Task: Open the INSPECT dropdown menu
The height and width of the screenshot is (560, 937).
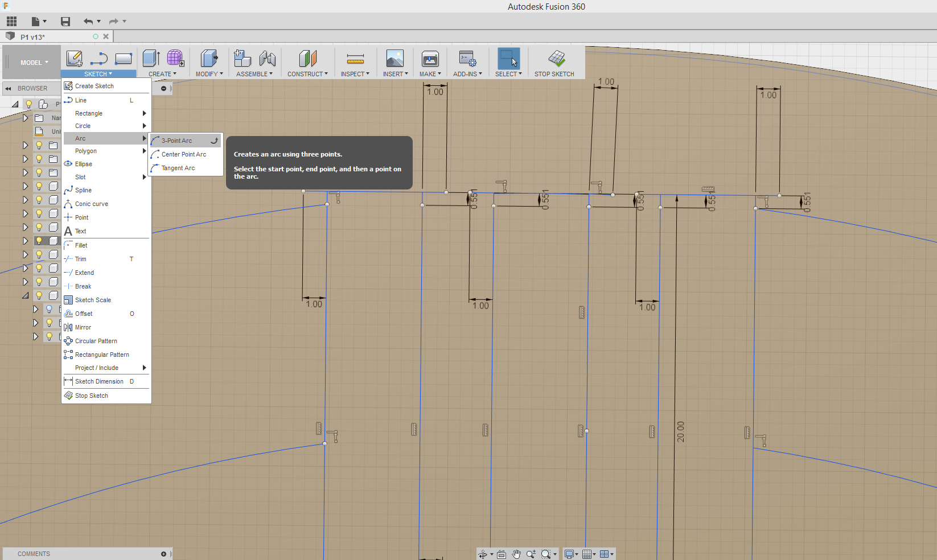Action: pyautogui.click(x=355, y=74)
